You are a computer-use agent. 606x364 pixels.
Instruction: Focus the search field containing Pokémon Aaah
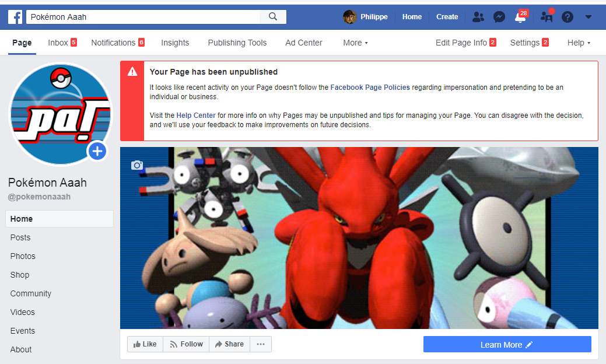pyautogui.click(x=143, y=17)
